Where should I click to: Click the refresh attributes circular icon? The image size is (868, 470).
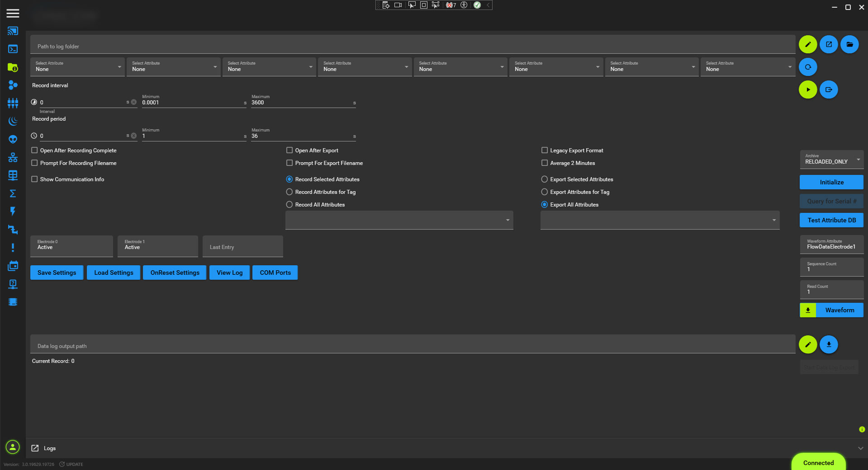pyautogui.click(x=807, y=67)
